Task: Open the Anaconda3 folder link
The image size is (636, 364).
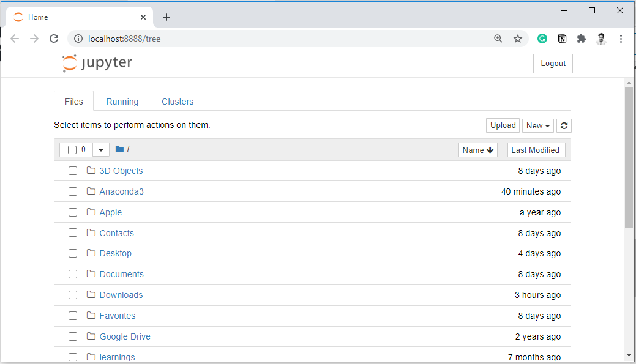Action: pyautogui.click(x=121, y=191)
